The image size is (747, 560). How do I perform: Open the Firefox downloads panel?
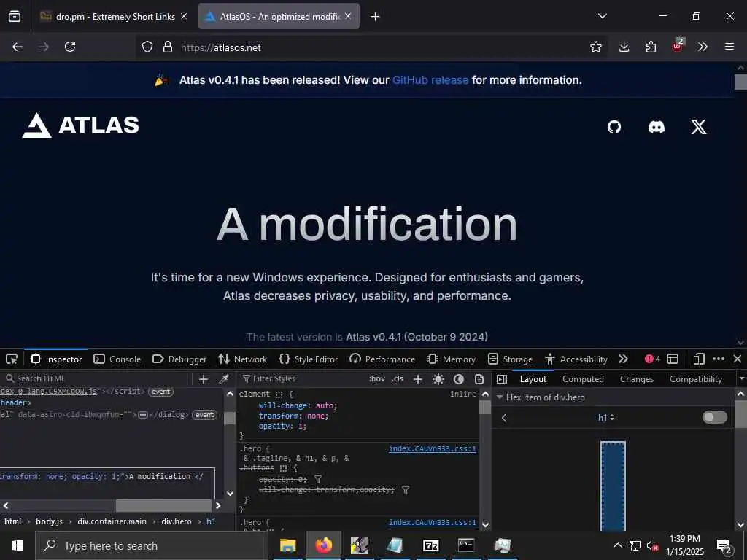pyautogui.click(x=624, y=47)
